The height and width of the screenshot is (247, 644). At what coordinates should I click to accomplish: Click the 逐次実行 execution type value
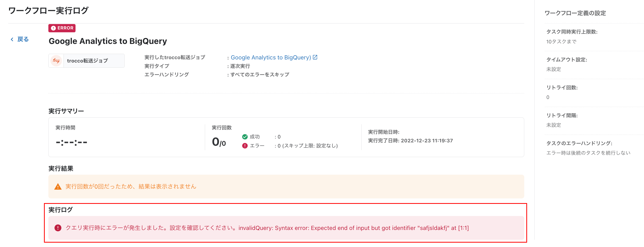click(x=240, y=66)
